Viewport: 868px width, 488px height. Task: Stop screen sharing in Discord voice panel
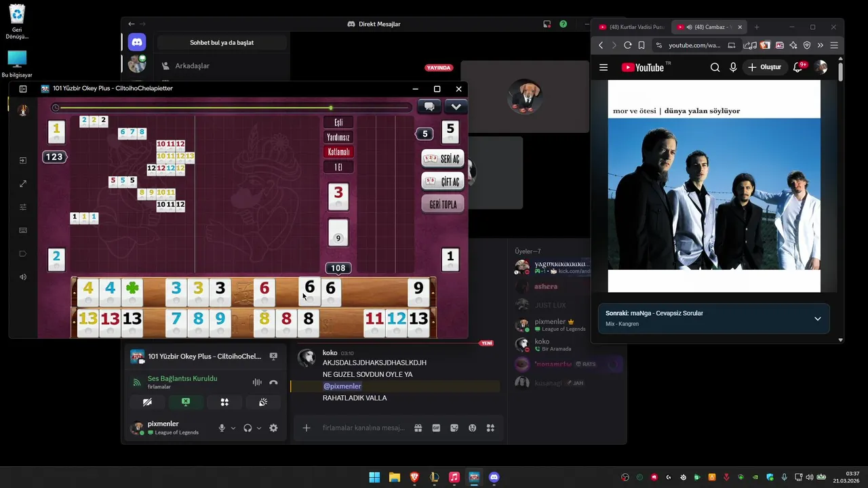point(186,402)
